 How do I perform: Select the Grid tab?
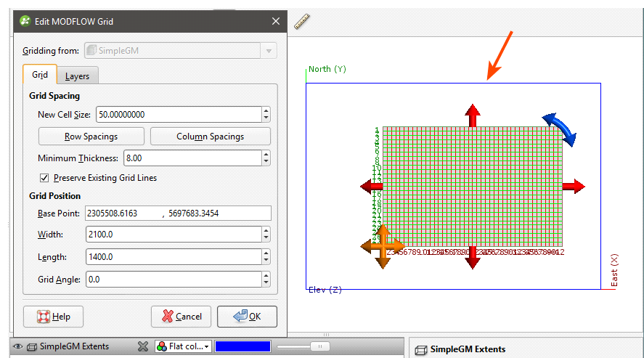pyautogui.click(x=40, y=76)
